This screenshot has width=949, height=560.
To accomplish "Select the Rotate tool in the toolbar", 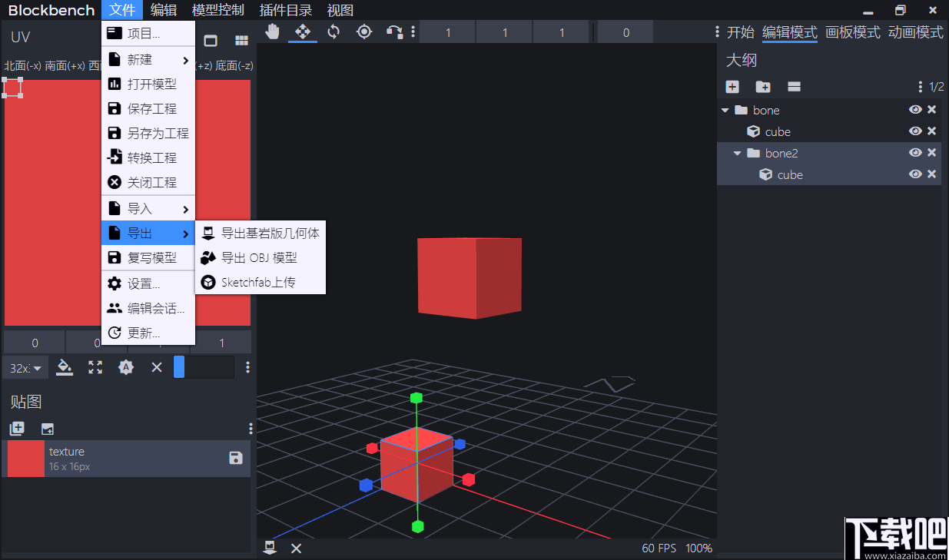I will point(333,31).
